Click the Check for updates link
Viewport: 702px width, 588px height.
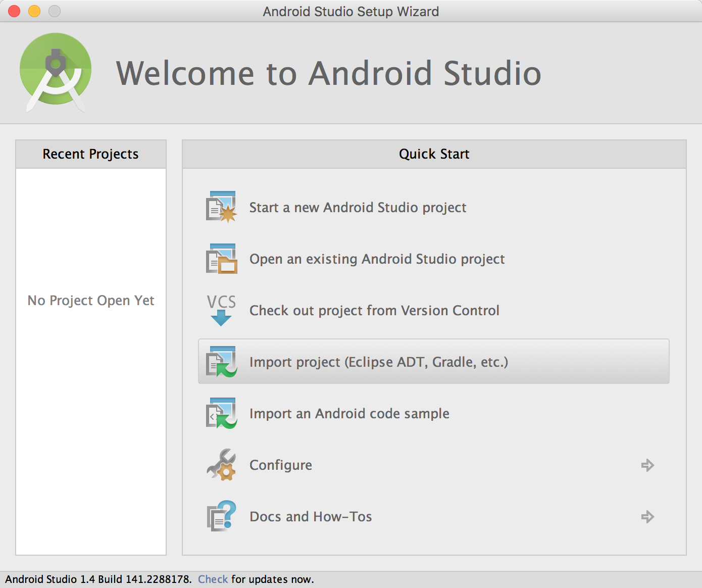click(x=213, y=579)
